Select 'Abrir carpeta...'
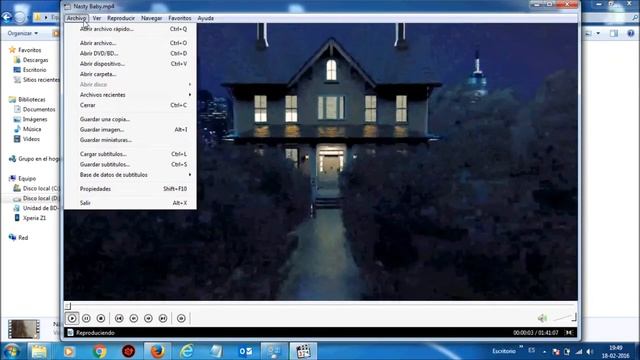The image size is (640, 360). (130, 74)
